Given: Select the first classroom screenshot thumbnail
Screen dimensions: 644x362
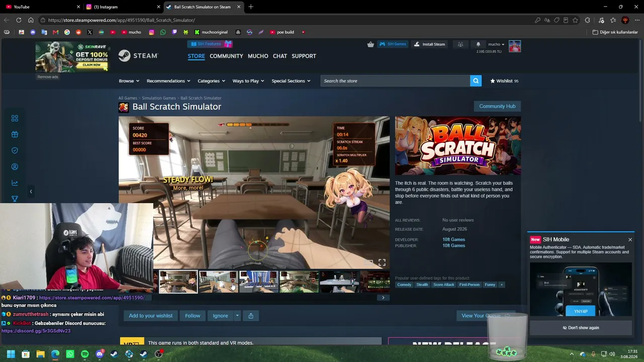Looking at the screenshot, I should tap(178, 282).
